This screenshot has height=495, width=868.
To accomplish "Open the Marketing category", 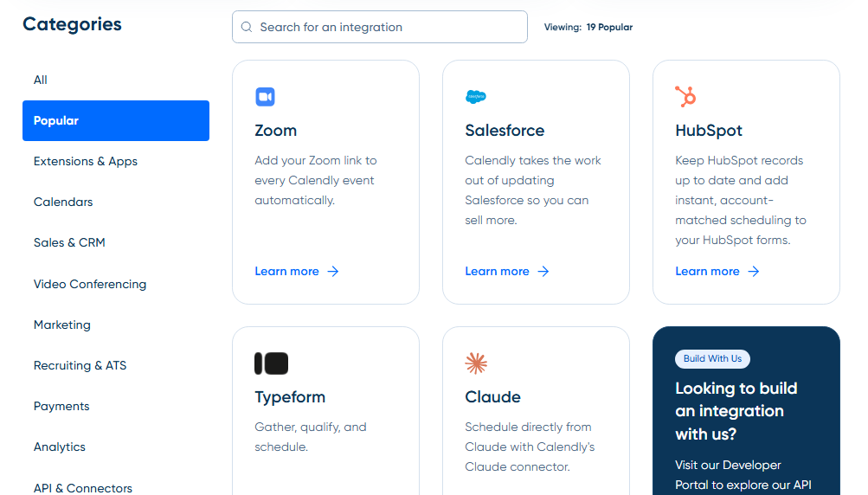I will (116, 325).
